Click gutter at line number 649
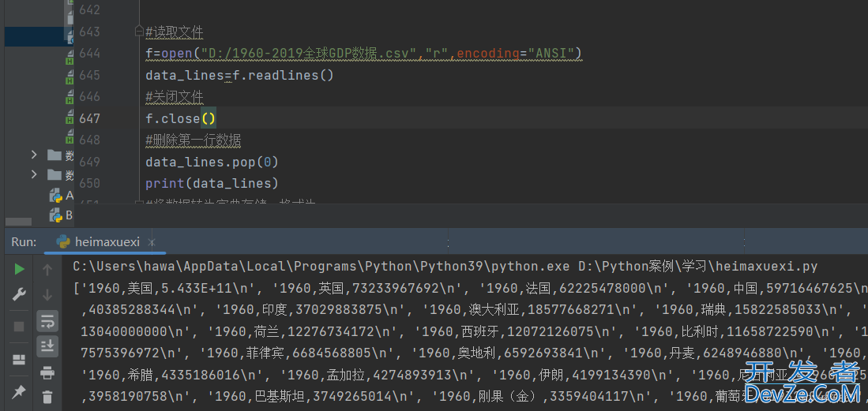Image resolution: width=868 pixels, height=411 pixels. 90,162
